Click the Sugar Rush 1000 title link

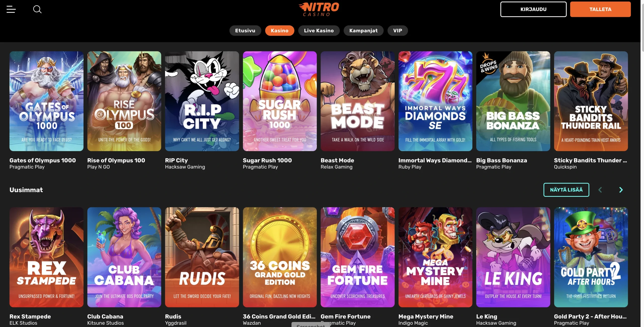point(267,160)
